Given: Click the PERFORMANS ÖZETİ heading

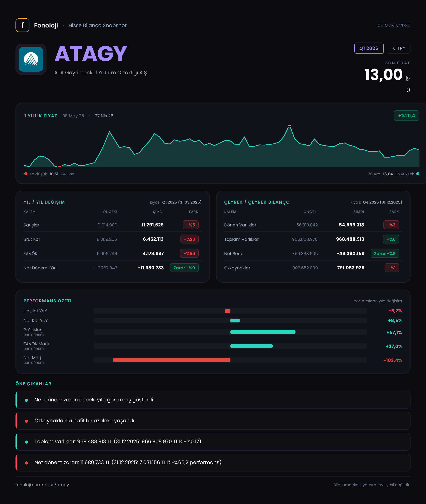Looking at the screenshot, I should click(48, 301).
